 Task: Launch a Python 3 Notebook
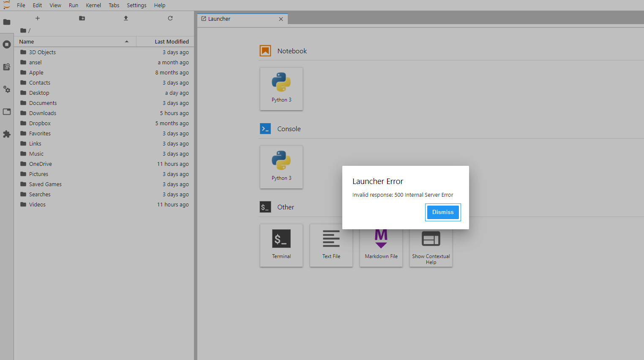(x=281, y=89)
